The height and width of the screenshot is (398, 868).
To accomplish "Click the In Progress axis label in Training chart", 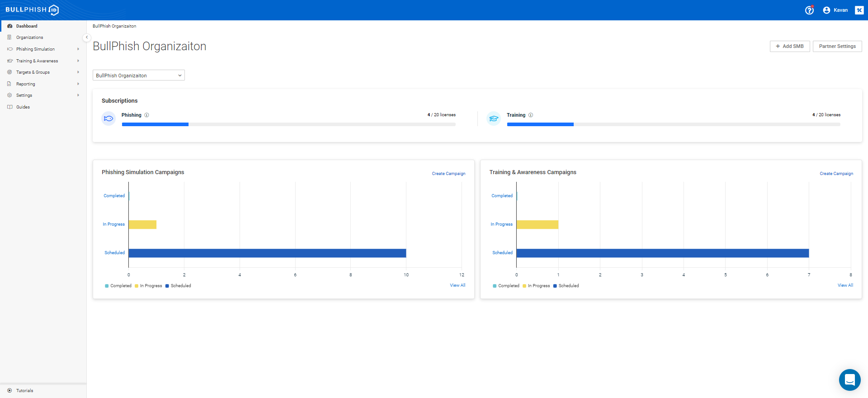I will point(501,224).
